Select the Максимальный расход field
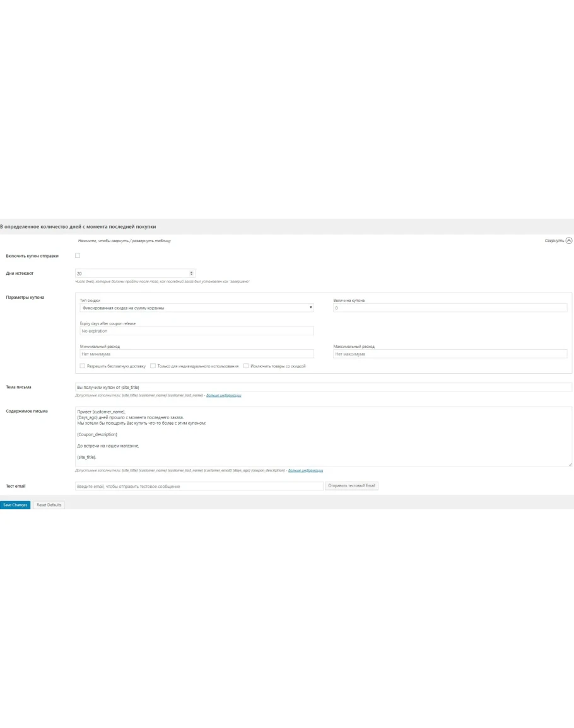Image resolution: width=574 pixels, height=728 pixels. click(450, 354)
